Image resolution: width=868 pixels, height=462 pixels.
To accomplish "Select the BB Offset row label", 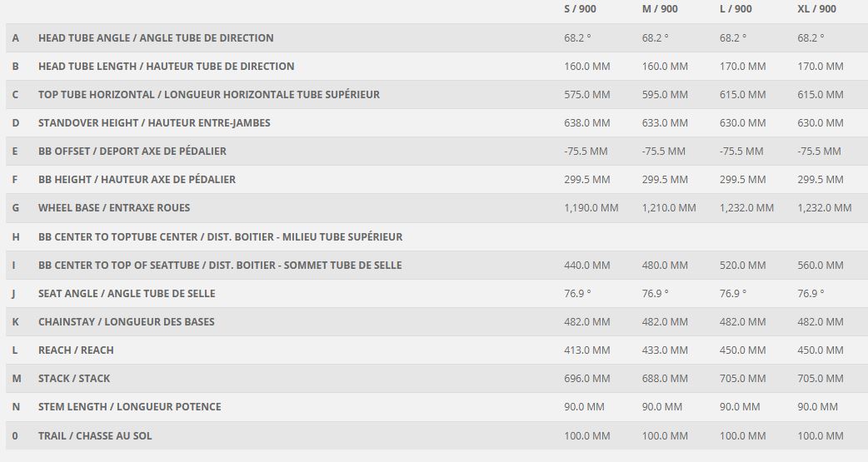I will click(x=132, y=151).
